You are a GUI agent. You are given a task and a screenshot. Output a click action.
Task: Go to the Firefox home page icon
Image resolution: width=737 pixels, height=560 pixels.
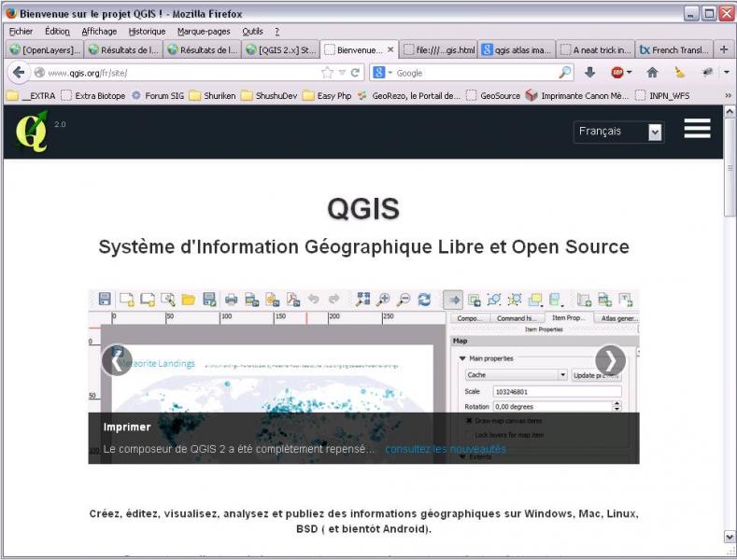click(652, 73)
